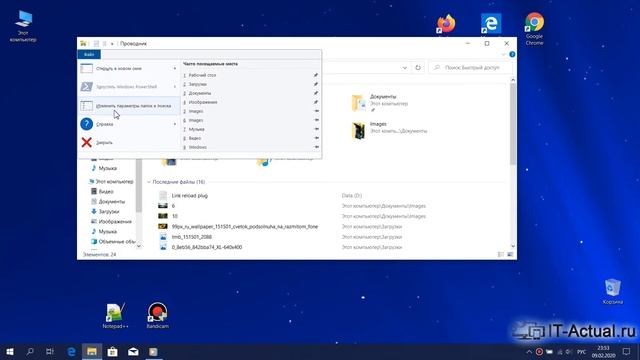This screenshot has width=640, height=360.
Task: Click the File Explorer icon in the title bar
Action: coord(83,43)
